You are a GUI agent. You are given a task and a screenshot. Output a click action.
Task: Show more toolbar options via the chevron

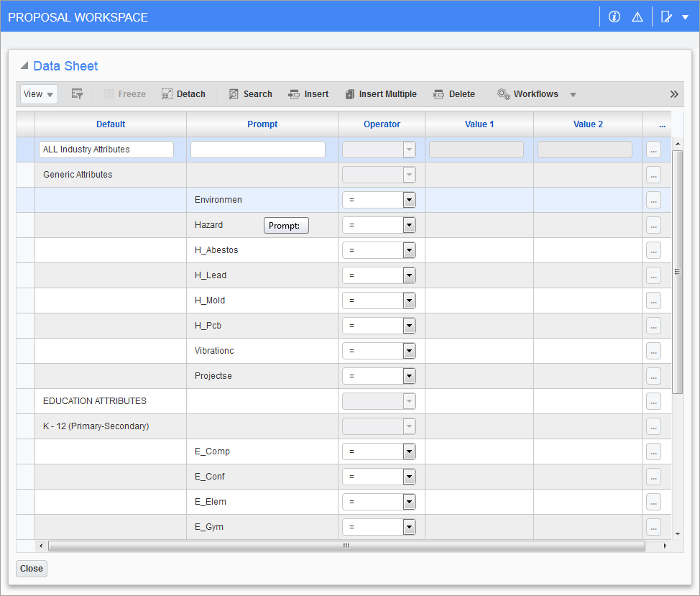tap(674, 93)
